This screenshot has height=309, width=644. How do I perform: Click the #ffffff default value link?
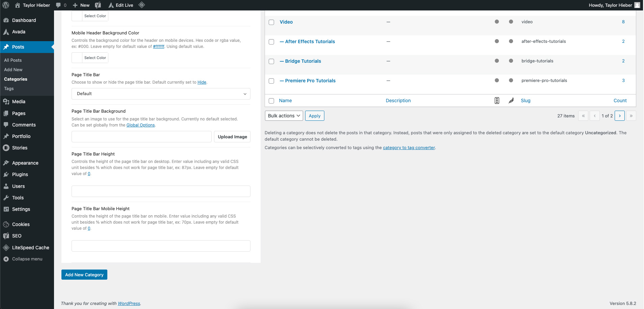point(159,47)
